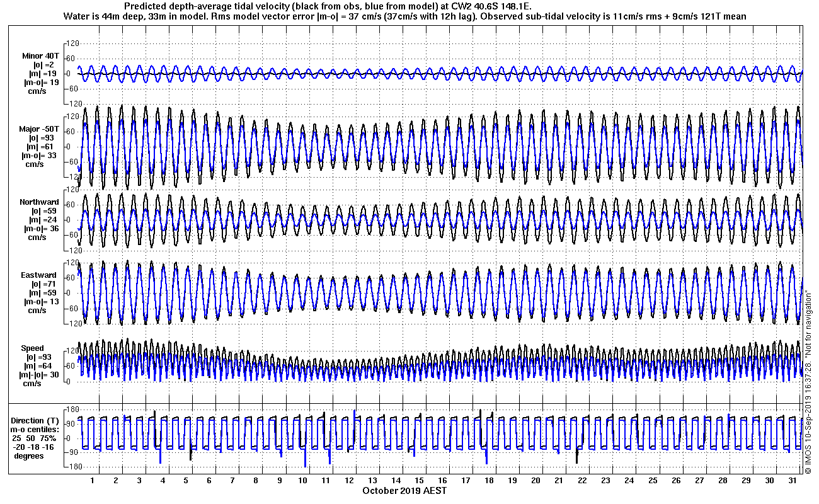Image resolution: width=819 pixels, height=504 pixels.
Task: Click day '23' on the date axis
Action: click(605, 481)
